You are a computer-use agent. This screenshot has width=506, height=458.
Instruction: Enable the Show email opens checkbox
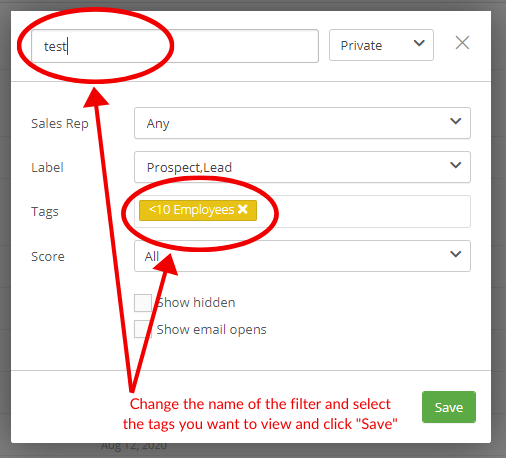(143, 329)
